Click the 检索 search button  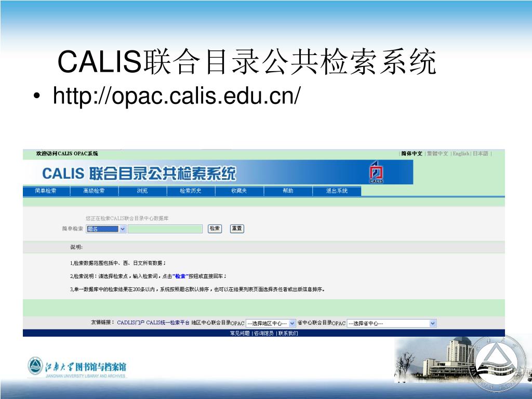coord(215,229)
